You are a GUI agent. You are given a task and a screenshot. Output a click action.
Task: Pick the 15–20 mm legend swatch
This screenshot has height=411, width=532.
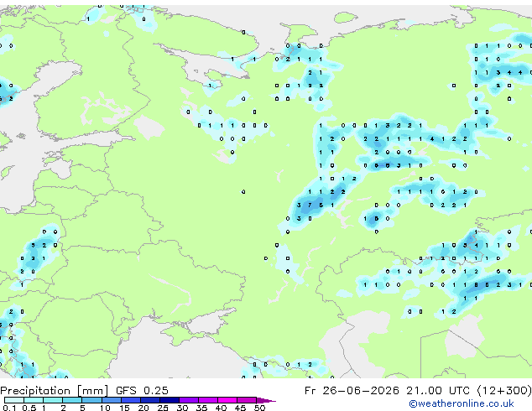131,400
